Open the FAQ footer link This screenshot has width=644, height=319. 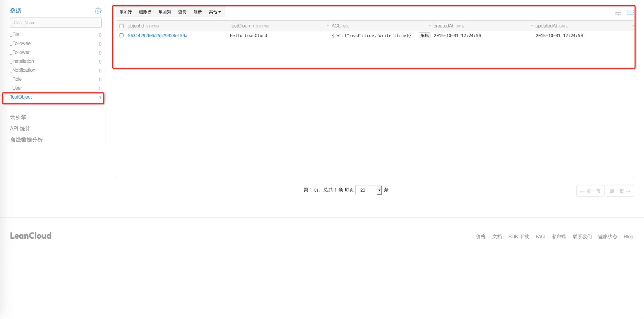pyautogui.click(x=540, y=237)
